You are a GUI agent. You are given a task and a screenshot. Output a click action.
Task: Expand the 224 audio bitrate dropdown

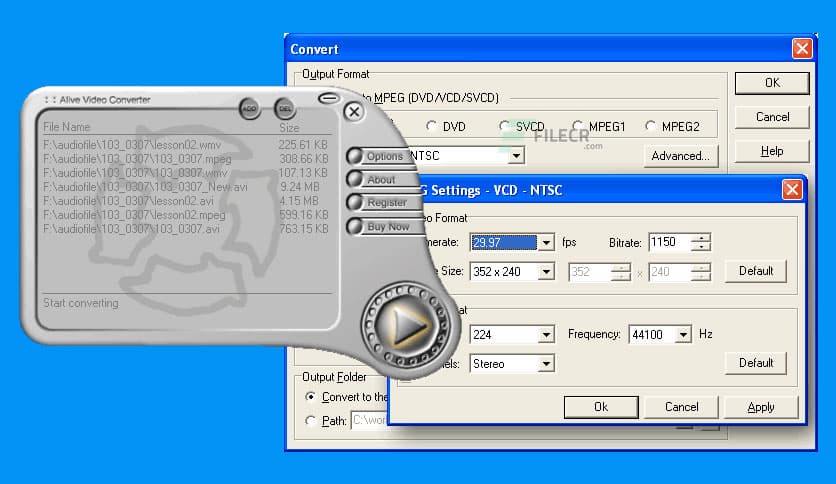point(546,335)
